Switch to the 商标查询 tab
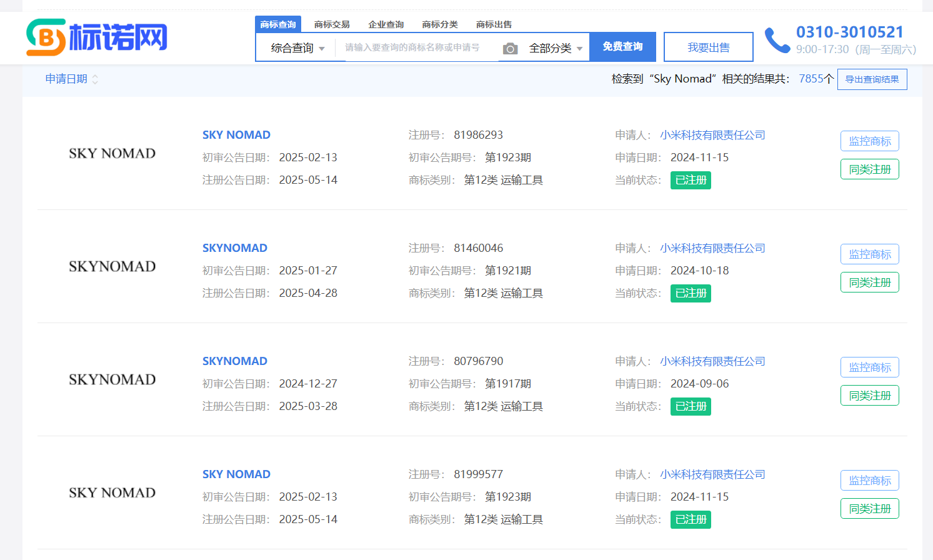This screenshot has height=560, width=933. [278, 24]
